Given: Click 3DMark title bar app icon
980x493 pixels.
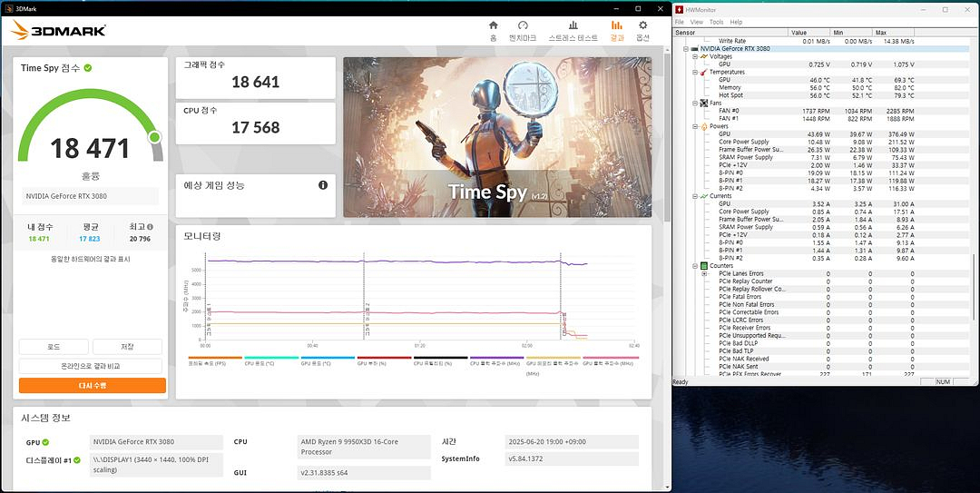Looking at the screenshot, I should click(9, 9).
